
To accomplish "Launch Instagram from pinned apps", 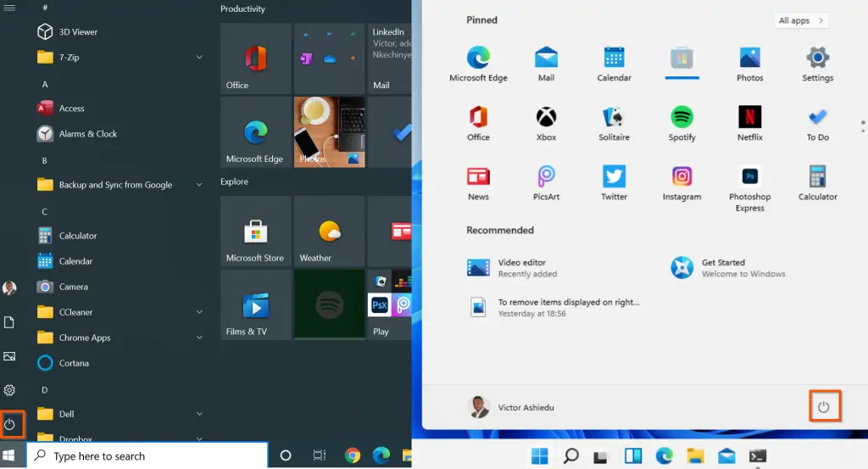I will pyautogui.click(x=682, y=183).
